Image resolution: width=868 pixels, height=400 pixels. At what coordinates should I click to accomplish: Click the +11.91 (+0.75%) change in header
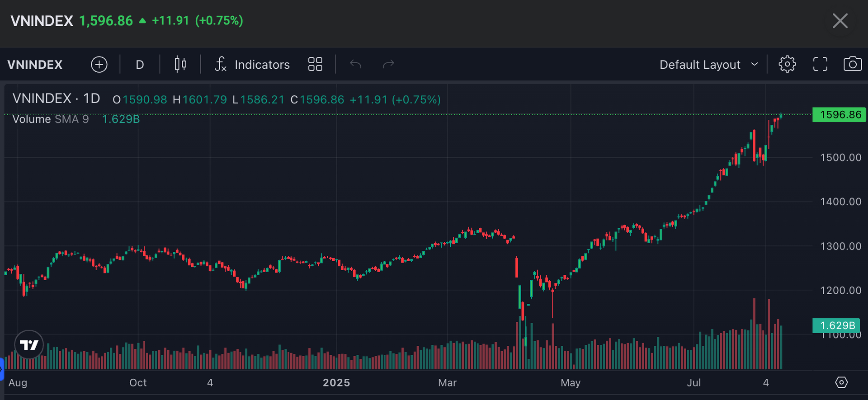pos(198,21)
